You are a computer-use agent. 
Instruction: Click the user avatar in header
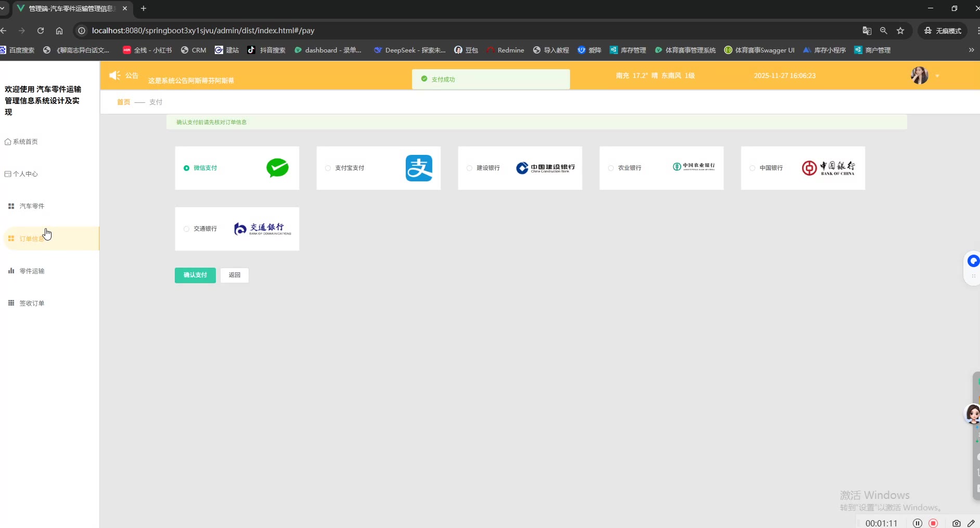[920, 75]
